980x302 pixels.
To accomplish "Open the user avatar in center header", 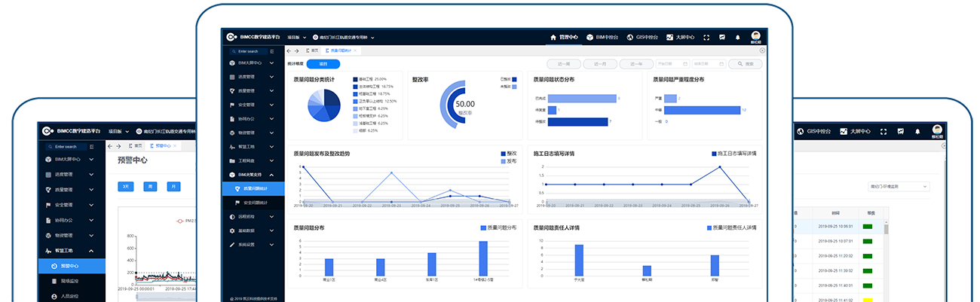I will pyautogui.click(x=755, y=35).
